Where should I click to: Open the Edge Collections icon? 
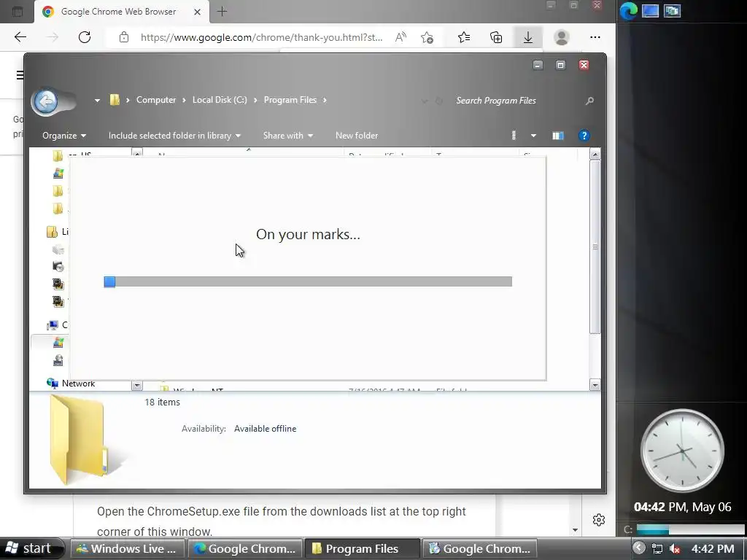496,37
